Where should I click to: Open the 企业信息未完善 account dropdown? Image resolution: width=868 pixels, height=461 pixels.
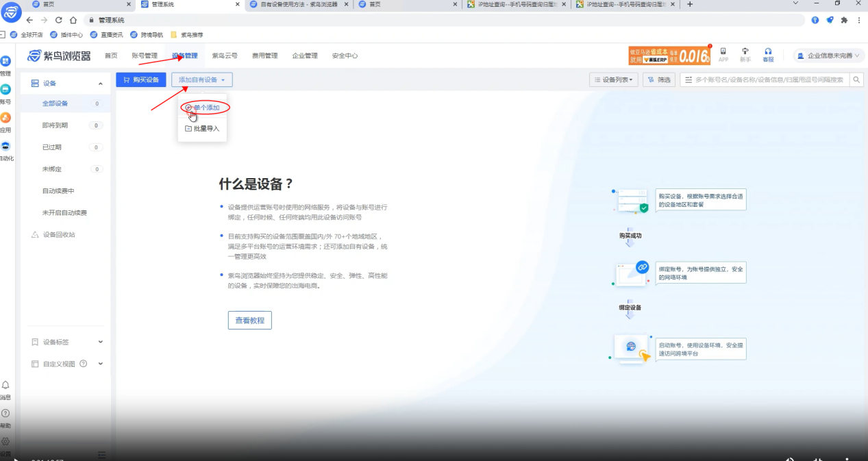828,55
